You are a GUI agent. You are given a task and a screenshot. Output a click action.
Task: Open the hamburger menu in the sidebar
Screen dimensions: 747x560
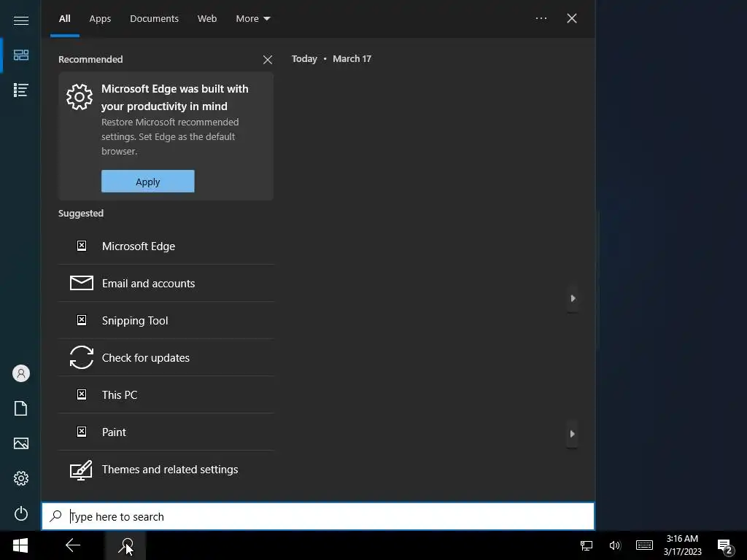point(21,20)
